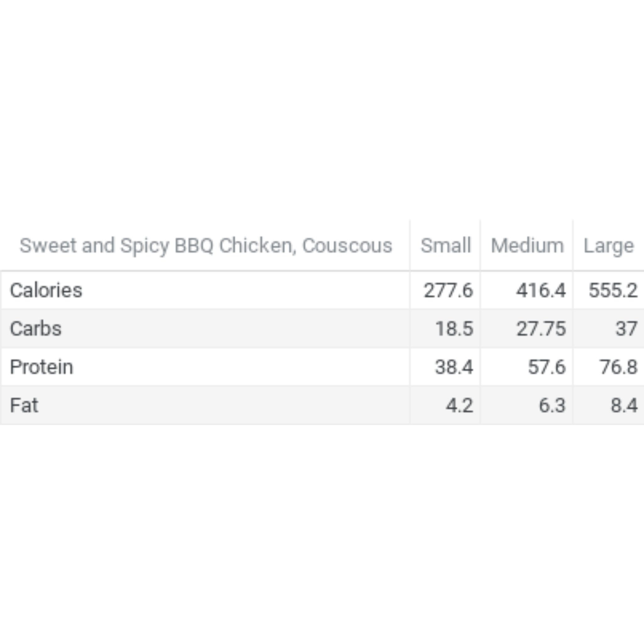Viewport: 644px width, 644px height.
Task: Click the 4.2 small fat value
Action: (x=460, y=405)
